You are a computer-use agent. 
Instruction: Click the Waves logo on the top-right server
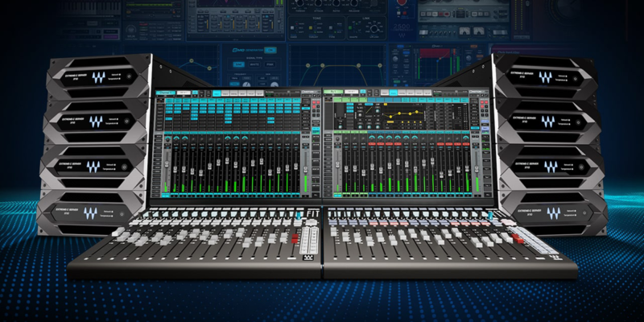click(x=543, y=78)
